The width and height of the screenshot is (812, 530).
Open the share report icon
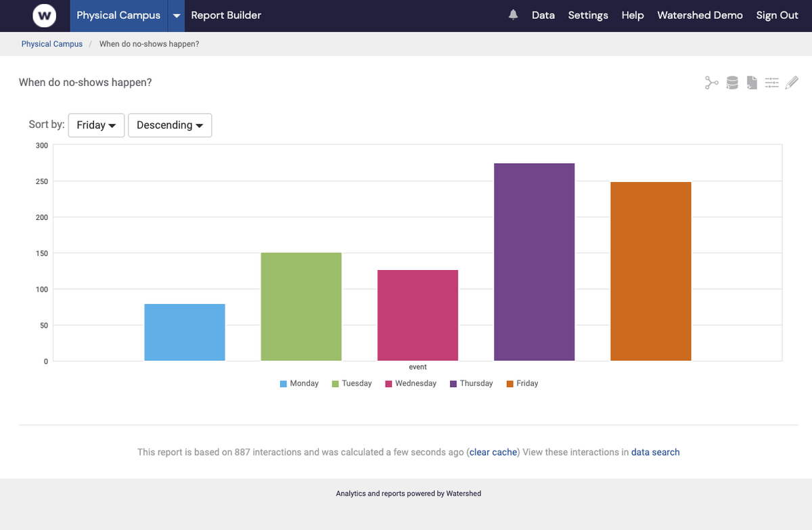tap(711, 83)
